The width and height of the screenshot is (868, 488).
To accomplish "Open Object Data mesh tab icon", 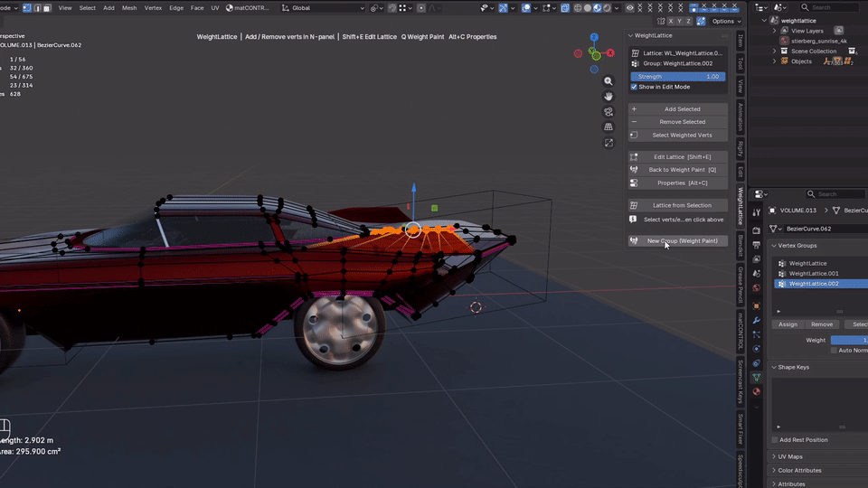I will point(757,378).
